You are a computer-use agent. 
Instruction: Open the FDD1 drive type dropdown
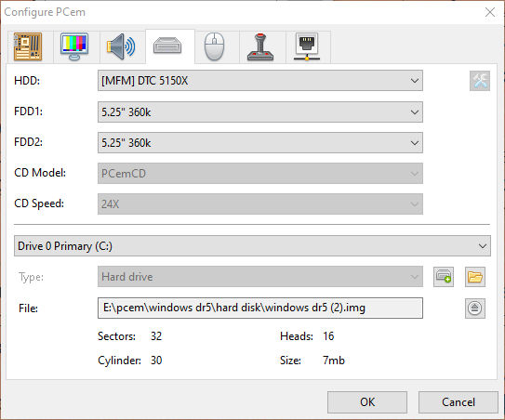[x=260, y=112]
